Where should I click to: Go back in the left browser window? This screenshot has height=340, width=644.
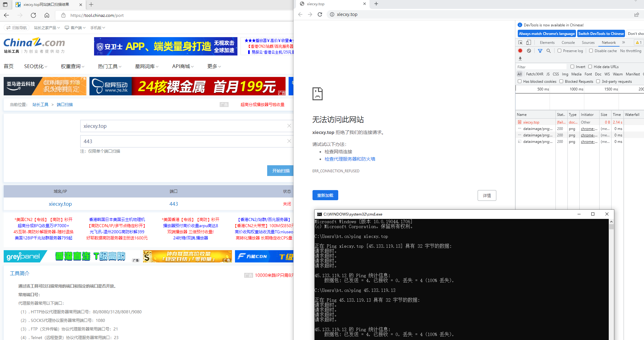[6, 15]
